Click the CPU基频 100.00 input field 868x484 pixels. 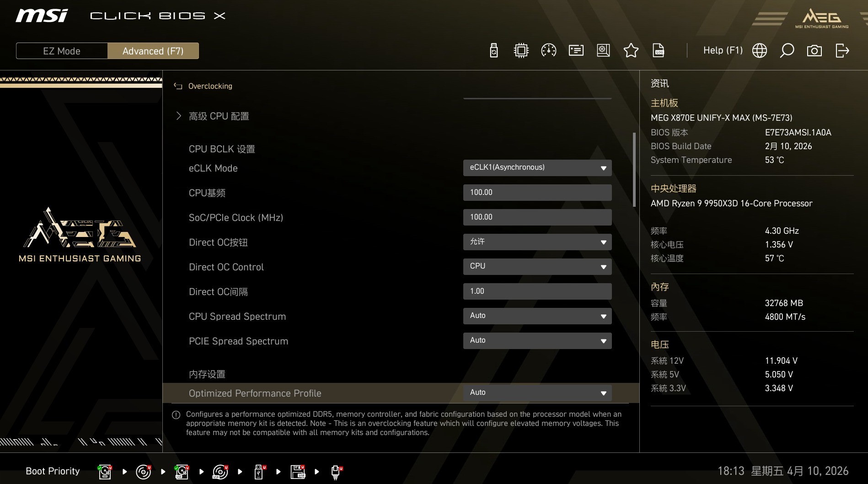537,192
